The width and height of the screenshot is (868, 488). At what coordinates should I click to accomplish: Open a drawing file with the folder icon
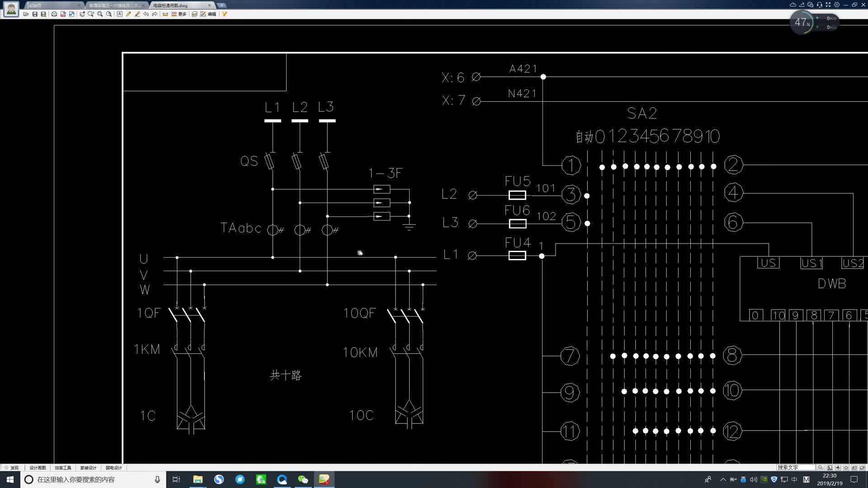pyautogui.click(x=26, y=14)
